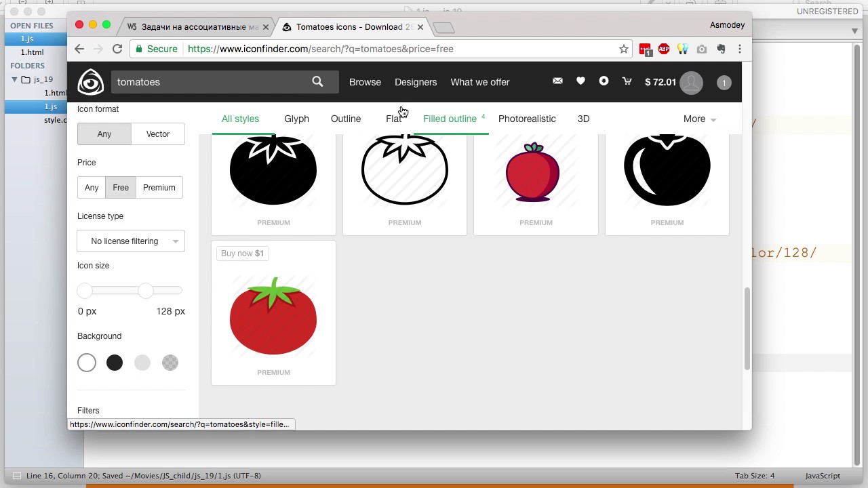Choose transparent checkered background swatch
The image size is (868, 488).
(x=170, y=363)
